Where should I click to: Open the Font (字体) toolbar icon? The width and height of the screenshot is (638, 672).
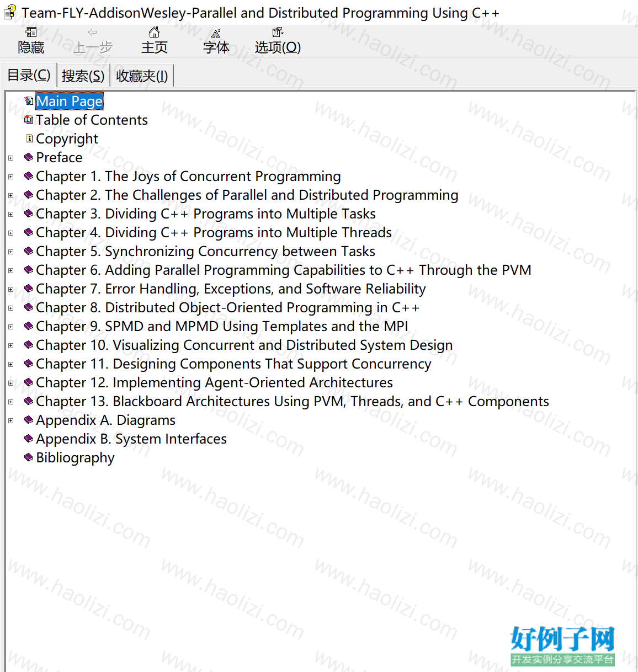(216, 33)
